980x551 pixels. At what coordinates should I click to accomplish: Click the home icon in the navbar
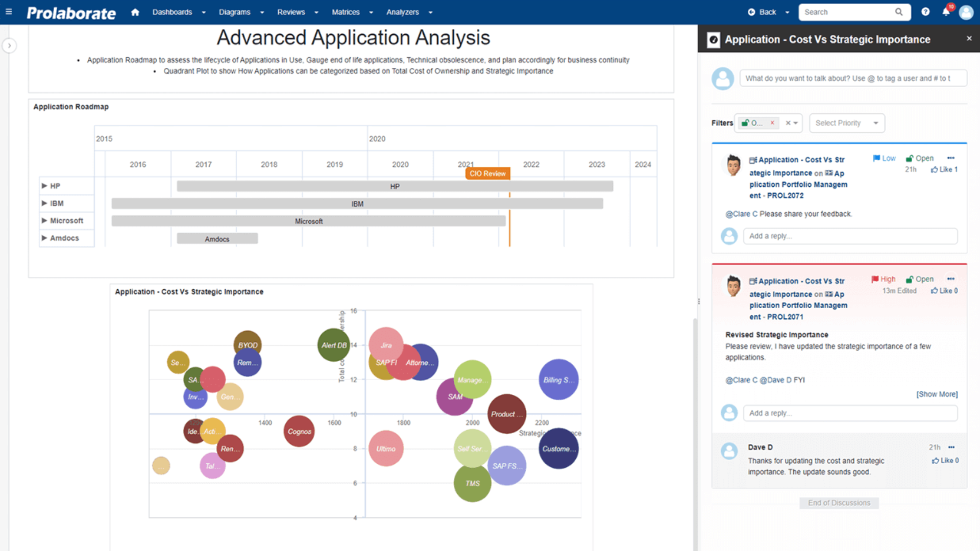pos(135,12)
